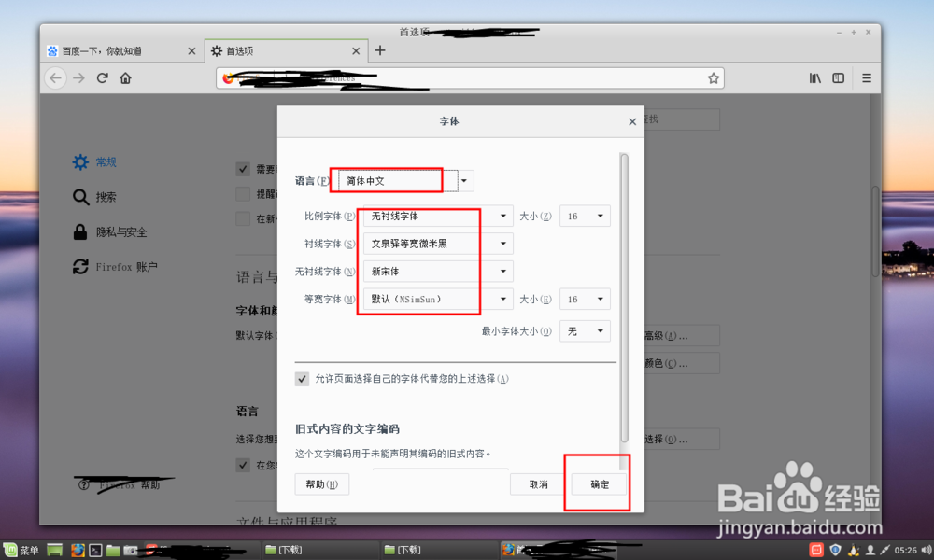Open a new browser tab
This screenshot has height=560, width=934.
tap(380, 51)
